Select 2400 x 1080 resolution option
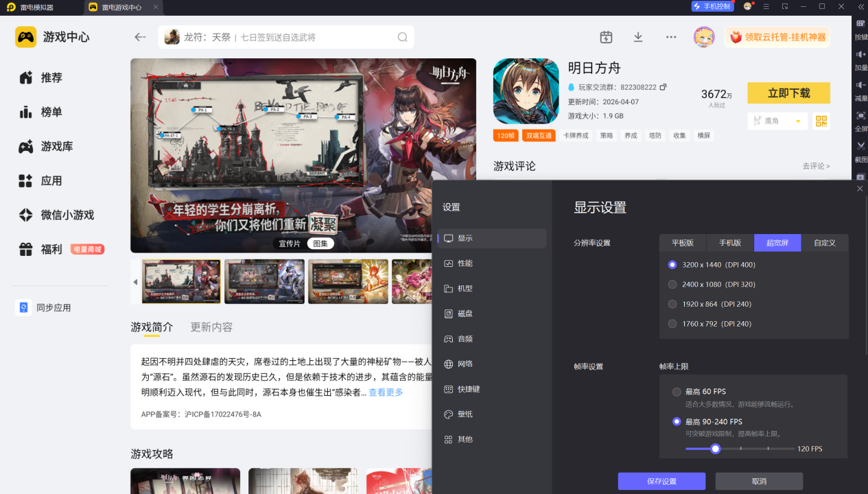 point(672,284)
